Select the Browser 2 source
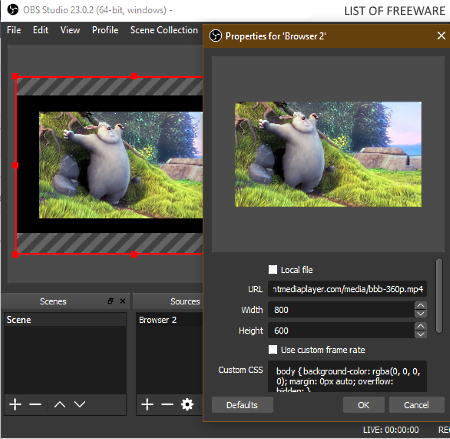The image size is (450, 439). [169, 320]
